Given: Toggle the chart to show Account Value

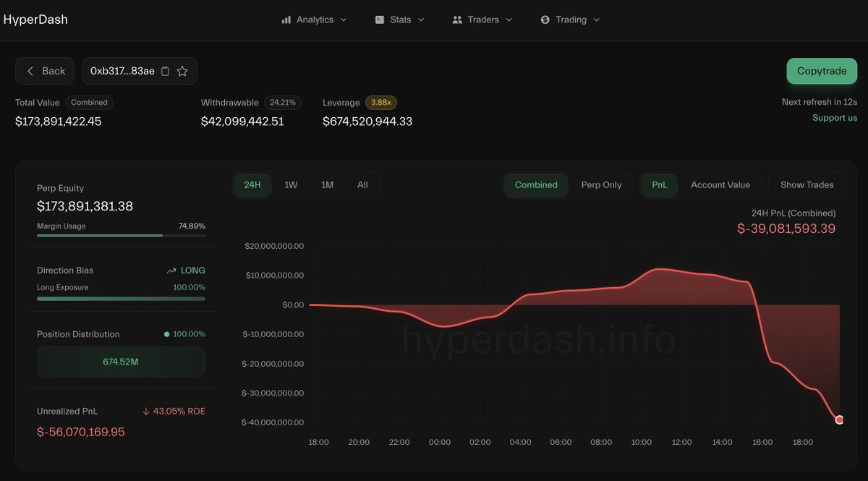Looking at the screenshot, I should [721, 184].
